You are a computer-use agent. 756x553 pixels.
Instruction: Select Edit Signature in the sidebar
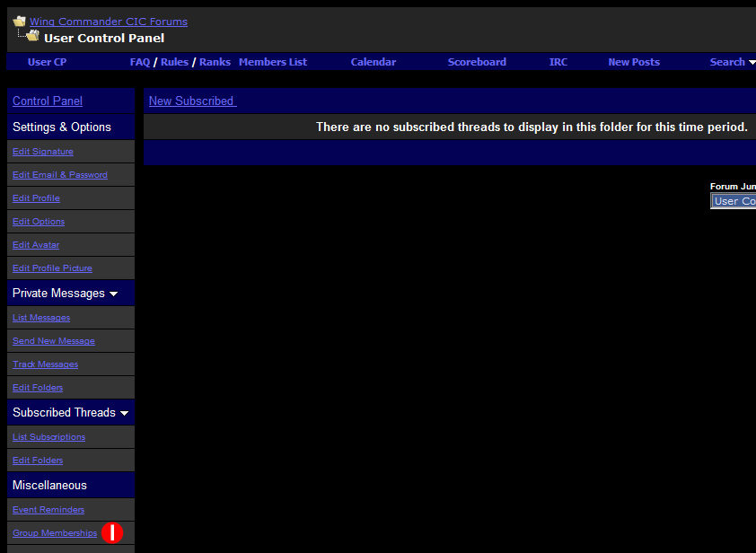[x=43, y=152]
